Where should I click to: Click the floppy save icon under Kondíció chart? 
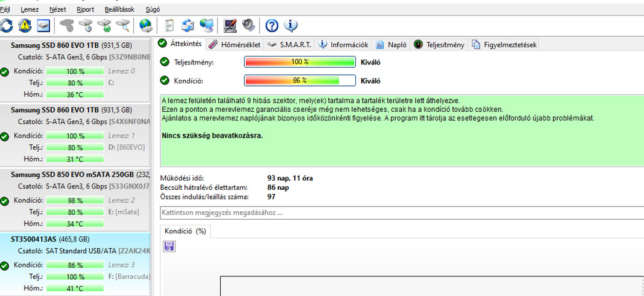click(x=169, y=246)
